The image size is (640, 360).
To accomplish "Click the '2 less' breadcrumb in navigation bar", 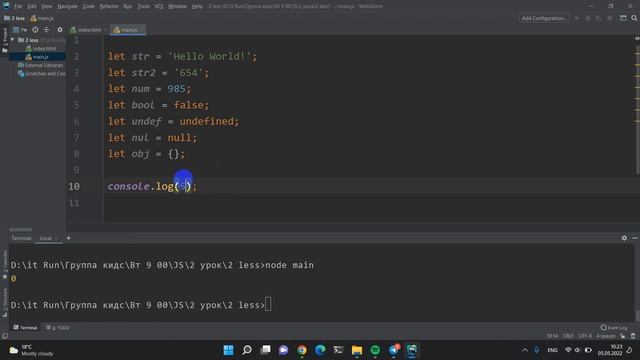I will tap(14, 18).
